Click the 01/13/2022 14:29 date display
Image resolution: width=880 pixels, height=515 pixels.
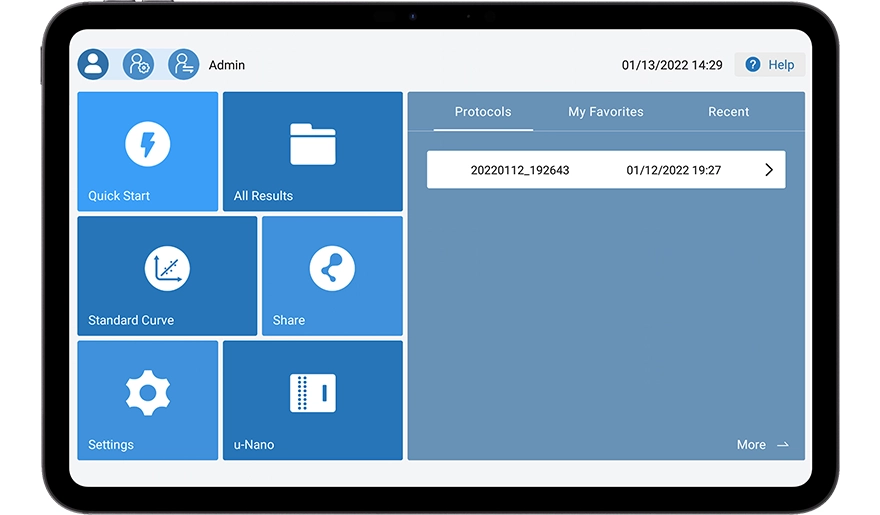point(672,65)
